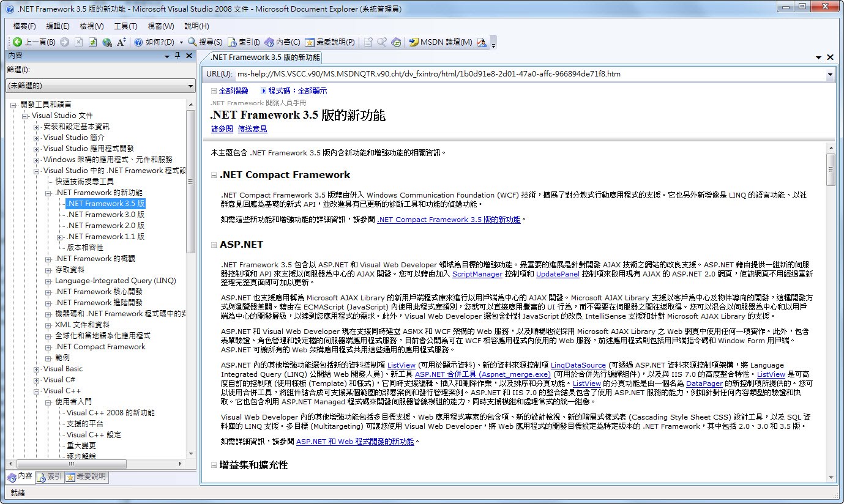Open the MSDN 論壇(M) toolbar button
Image resolution: width=844 pixels, height=504 pixels.
click(x=441, y=42)
